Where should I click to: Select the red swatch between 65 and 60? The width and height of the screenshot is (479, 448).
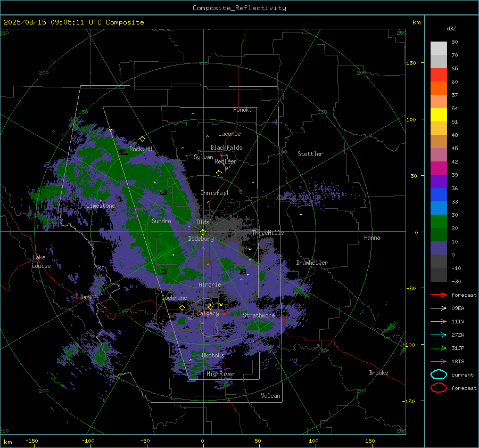439,75
